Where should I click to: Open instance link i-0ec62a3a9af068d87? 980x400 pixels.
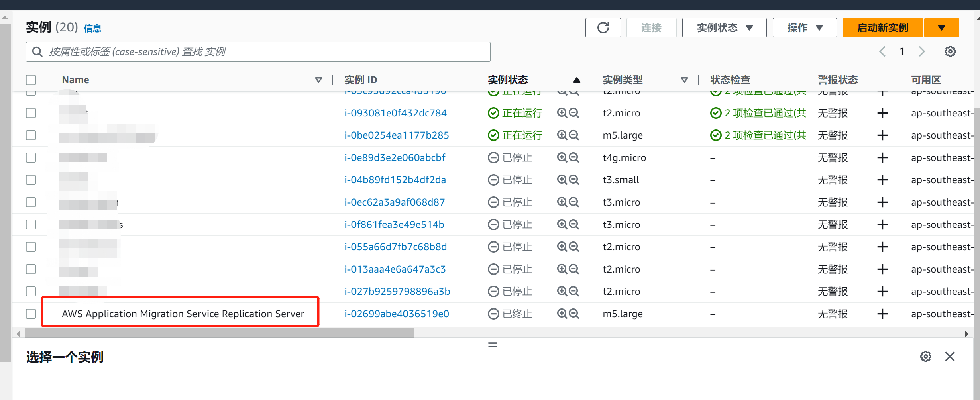(395, 202)
